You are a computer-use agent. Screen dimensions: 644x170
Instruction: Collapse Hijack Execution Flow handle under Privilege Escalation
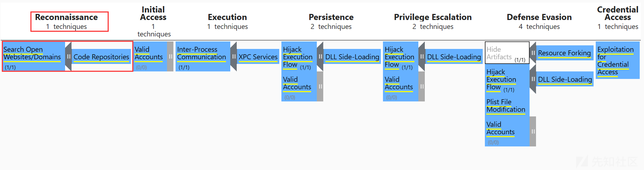pyautogui.click(x=422, y=56)
